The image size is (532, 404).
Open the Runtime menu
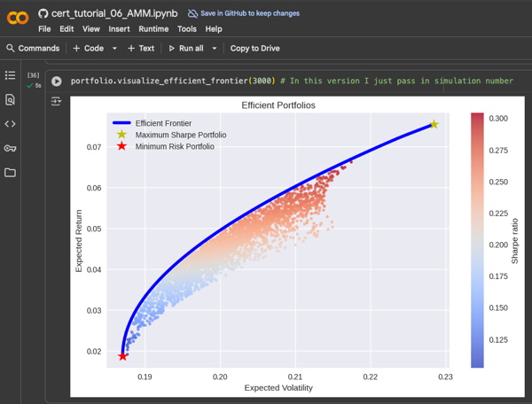click(153, 29)
